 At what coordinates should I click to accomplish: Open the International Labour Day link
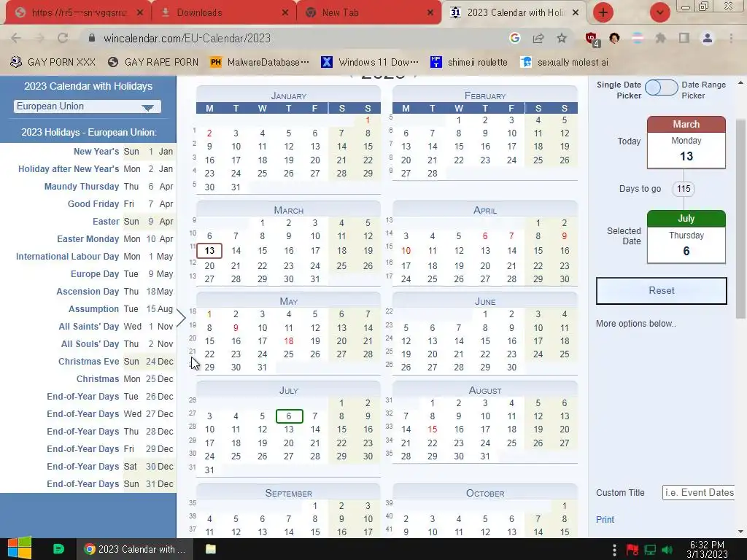click(67, 256)
